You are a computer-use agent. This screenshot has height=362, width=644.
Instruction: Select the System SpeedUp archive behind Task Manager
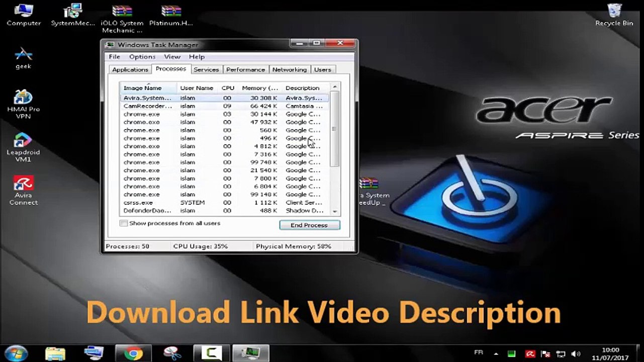(371, 192)
